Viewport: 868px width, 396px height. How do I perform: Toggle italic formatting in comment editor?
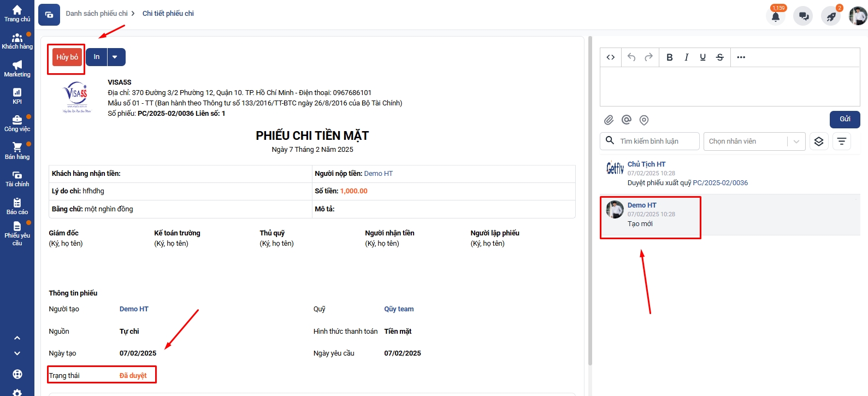[686, 57]
